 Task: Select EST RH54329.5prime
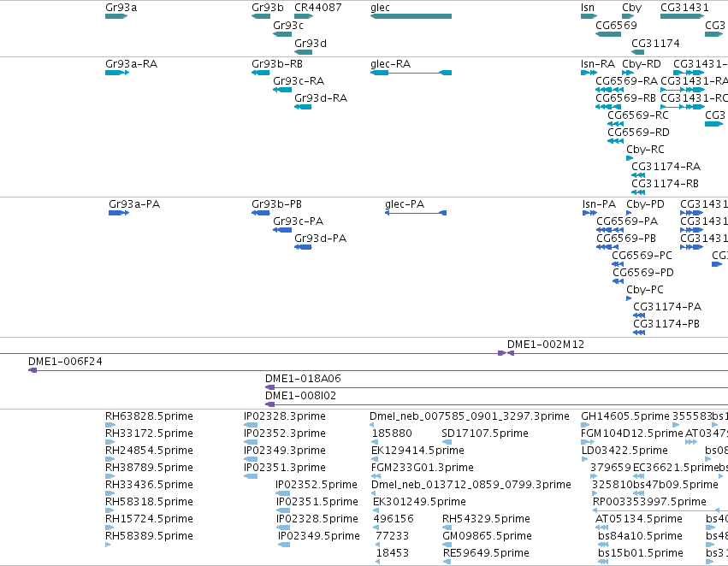coord(447,528)
